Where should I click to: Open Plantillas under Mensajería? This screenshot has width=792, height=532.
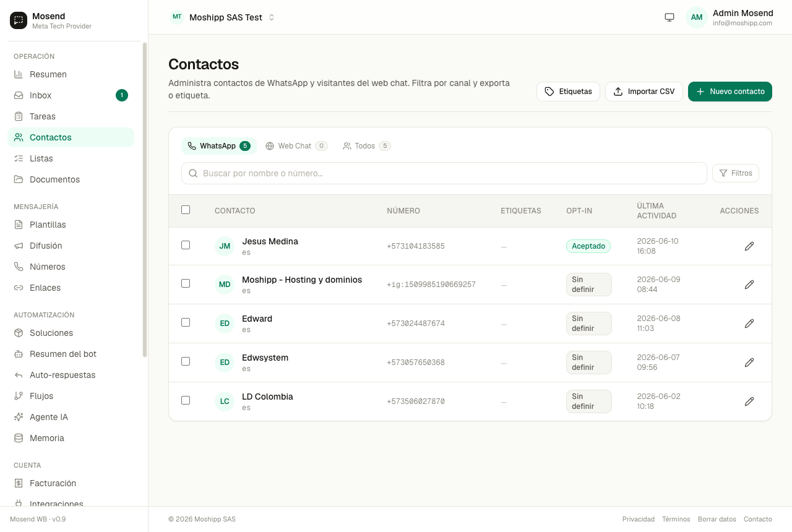pos(71,225)
